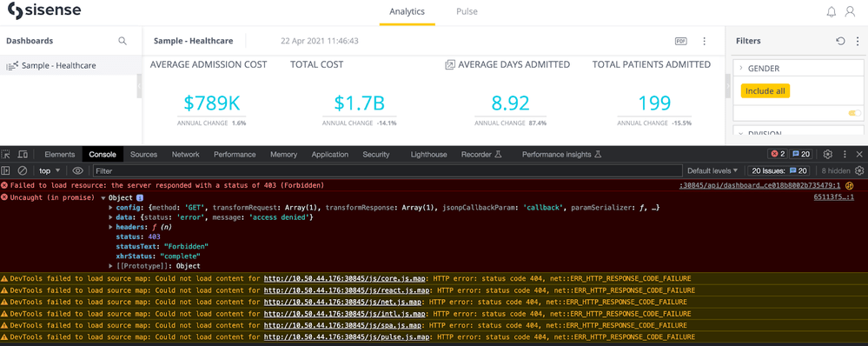Open DevTools customize three-dot menu

coord(845,155)
